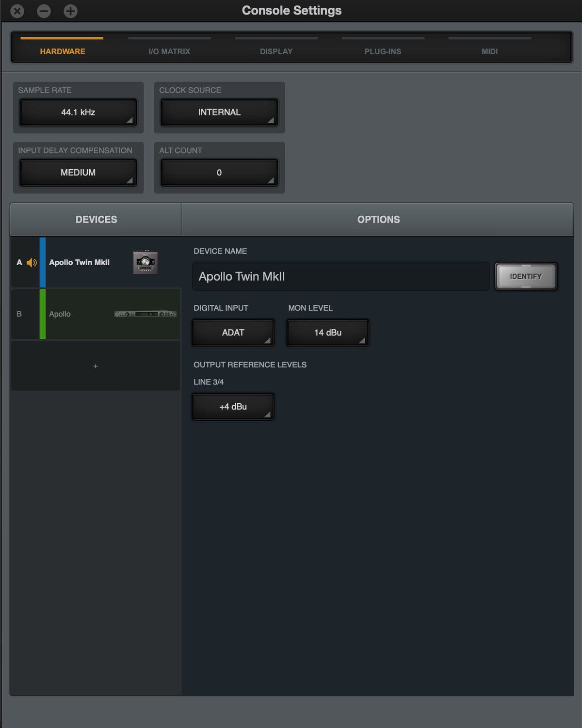Edit the Device Name field
The width and height of the screenshot is (582, 728).
click(341, 276)
